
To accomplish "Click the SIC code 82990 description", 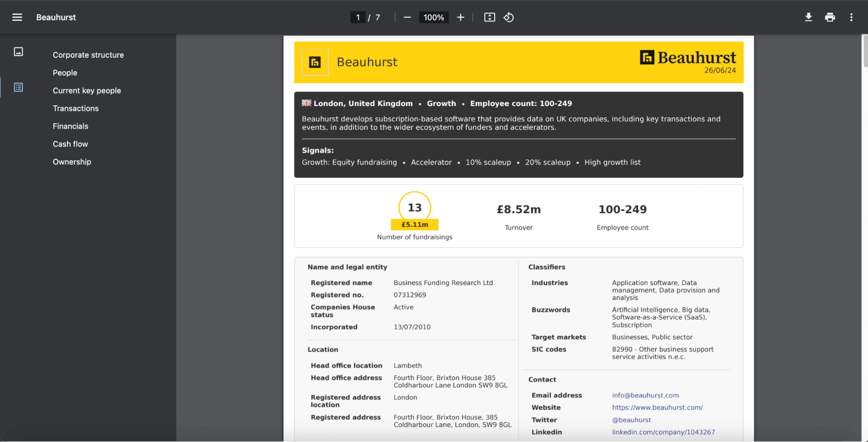I will [663, 353].
